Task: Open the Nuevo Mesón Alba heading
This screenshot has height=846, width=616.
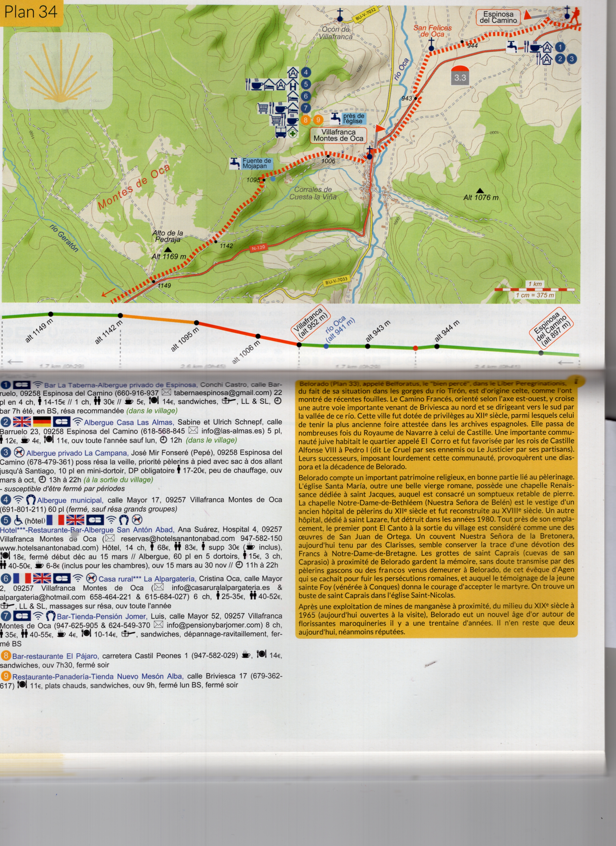Action: tap(98, 676)
